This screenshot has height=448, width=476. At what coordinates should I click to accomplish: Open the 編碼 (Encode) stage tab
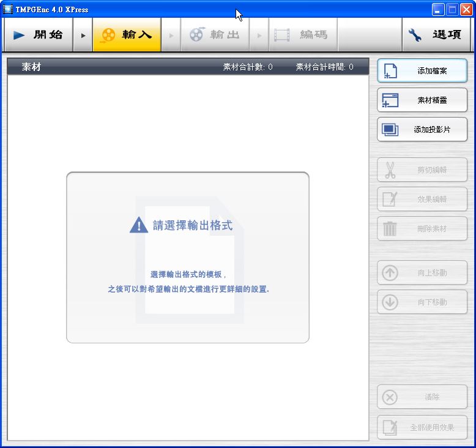coord(303,35)
